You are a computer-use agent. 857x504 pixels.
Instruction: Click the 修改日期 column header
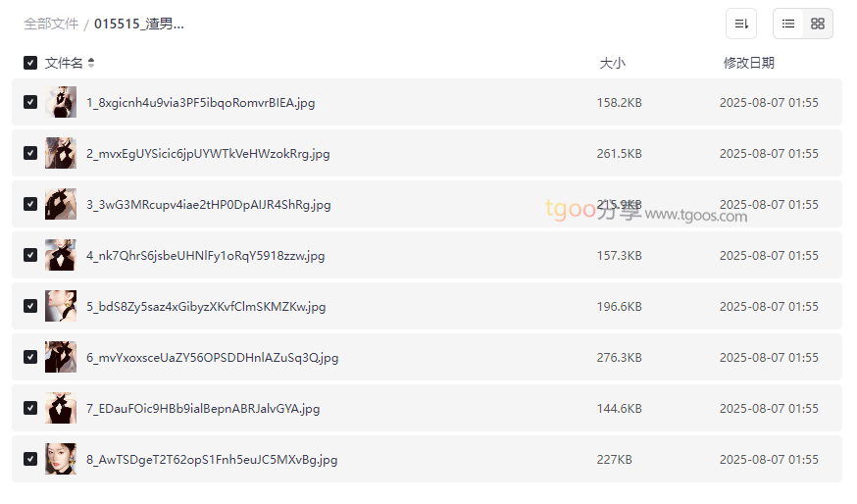[x=748, y=63]
